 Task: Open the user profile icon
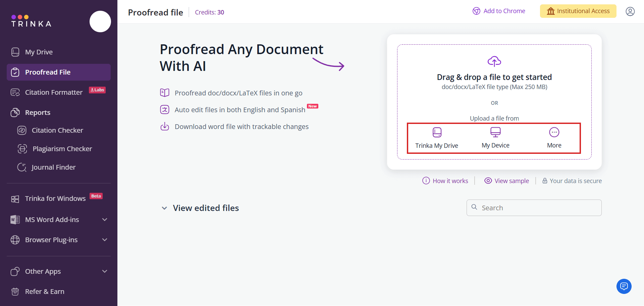[630, 11]
